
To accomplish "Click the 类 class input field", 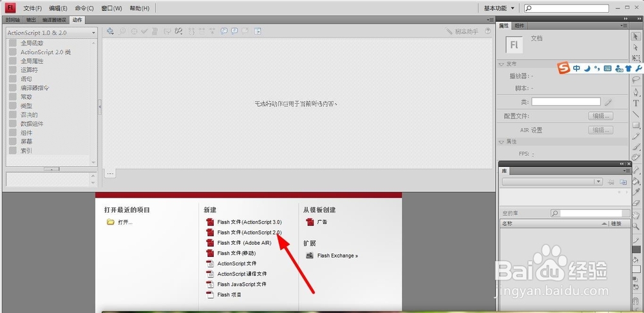I will [566, 102].
